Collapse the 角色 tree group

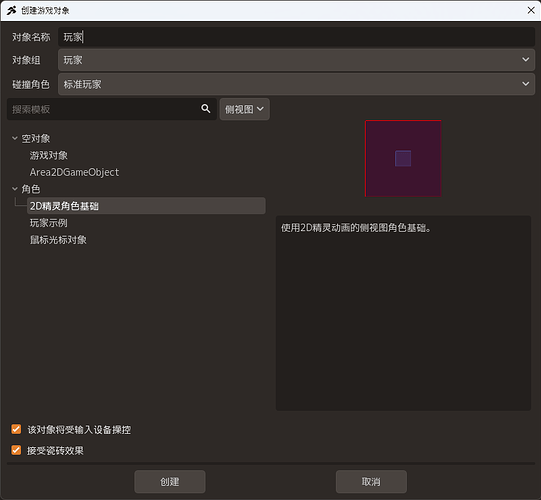point(15,189)
